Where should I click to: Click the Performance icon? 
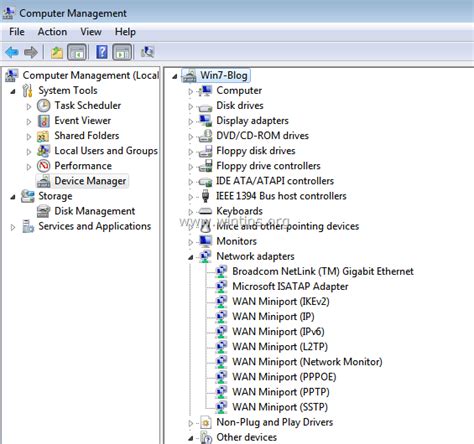(44, 166)
